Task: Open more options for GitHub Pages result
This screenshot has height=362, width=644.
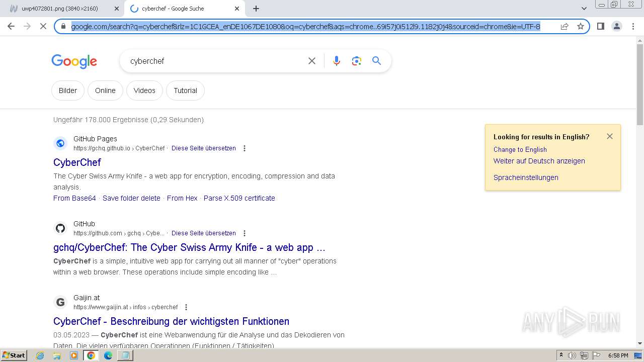Action: point(245,148)
